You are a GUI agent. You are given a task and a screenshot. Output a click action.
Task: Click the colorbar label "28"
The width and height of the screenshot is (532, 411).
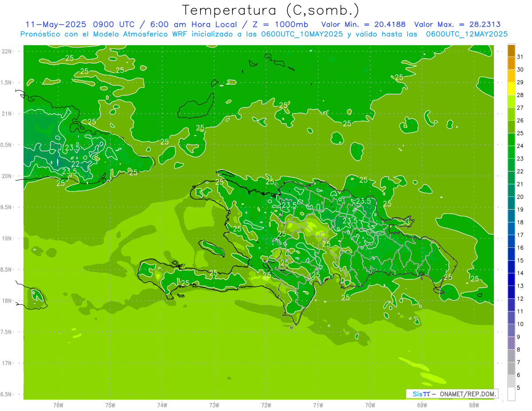click(x=520, y=95)
